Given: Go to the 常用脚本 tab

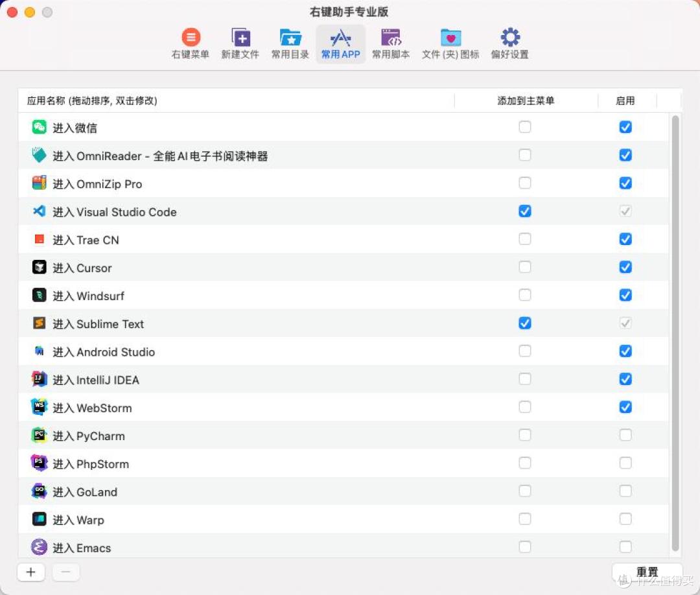Looking at the screenshot, I should [391, 43].
